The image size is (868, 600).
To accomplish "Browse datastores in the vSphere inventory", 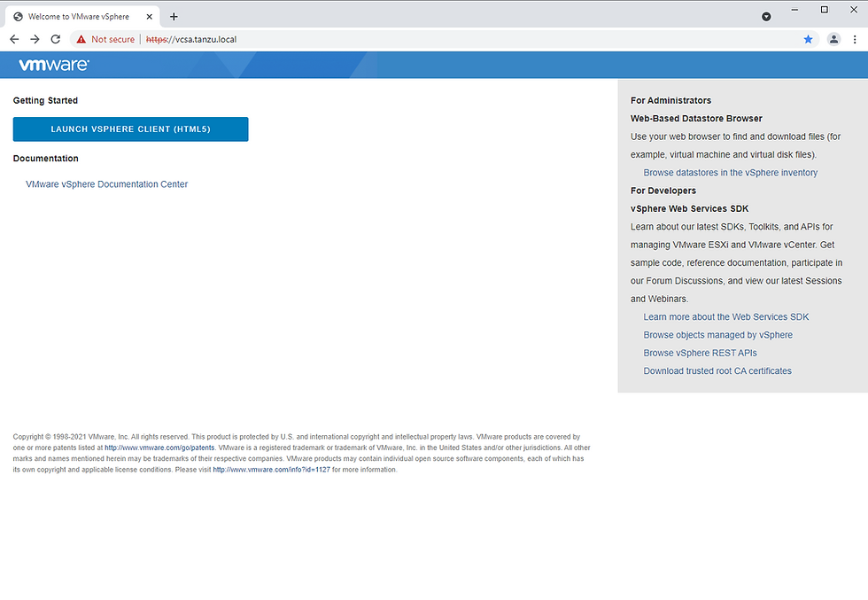I will click(730, 172).
